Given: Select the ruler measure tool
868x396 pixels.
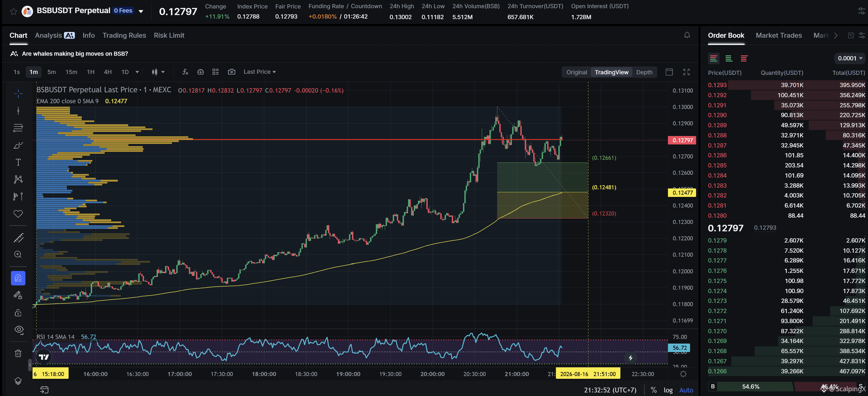Looking at the screenshot, I should click(x=18, y=238).
